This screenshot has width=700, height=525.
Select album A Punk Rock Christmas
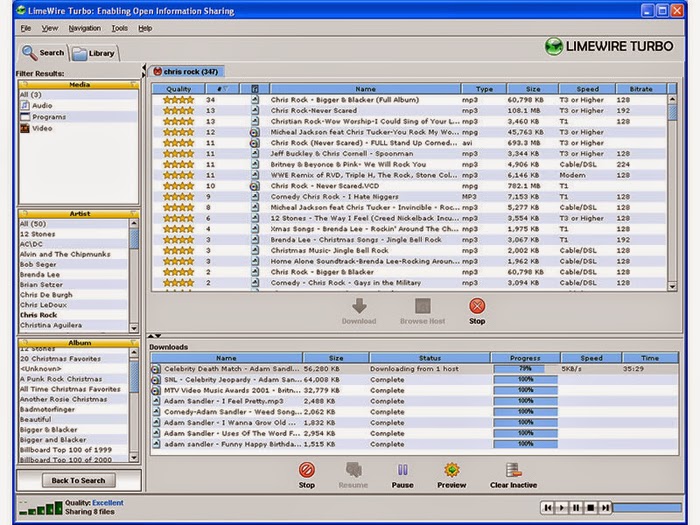click(74, 379)
